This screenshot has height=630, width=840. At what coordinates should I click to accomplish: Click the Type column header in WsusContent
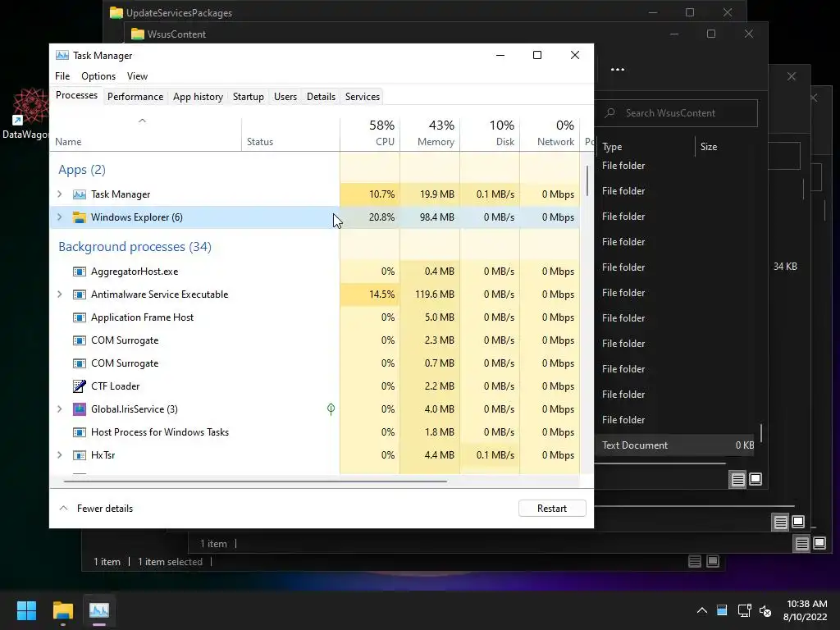[645, 147]
